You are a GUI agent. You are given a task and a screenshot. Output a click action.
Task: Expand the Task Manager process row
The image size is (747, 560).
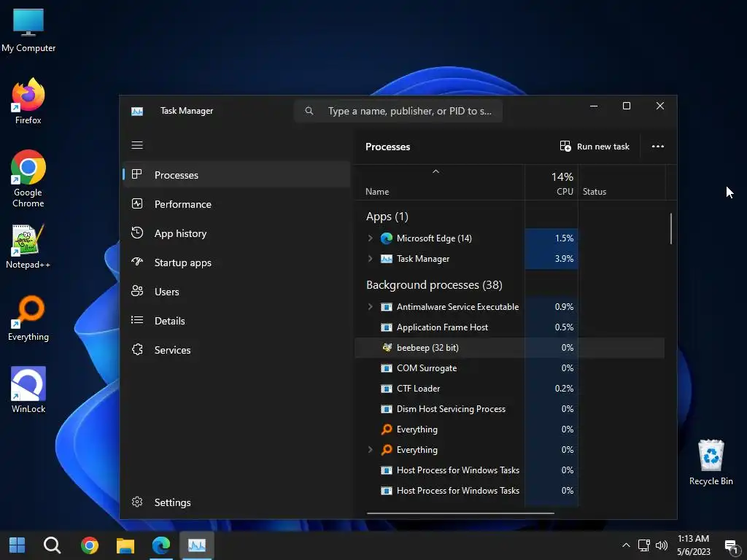(x=370, y=259)
